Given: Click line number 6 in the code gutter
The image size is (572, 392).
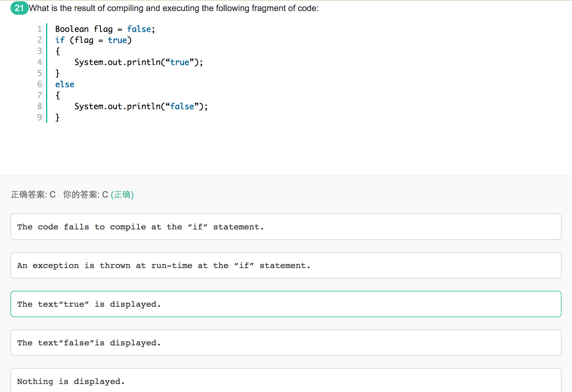Looking at the screenshot, I should (40, 84).
